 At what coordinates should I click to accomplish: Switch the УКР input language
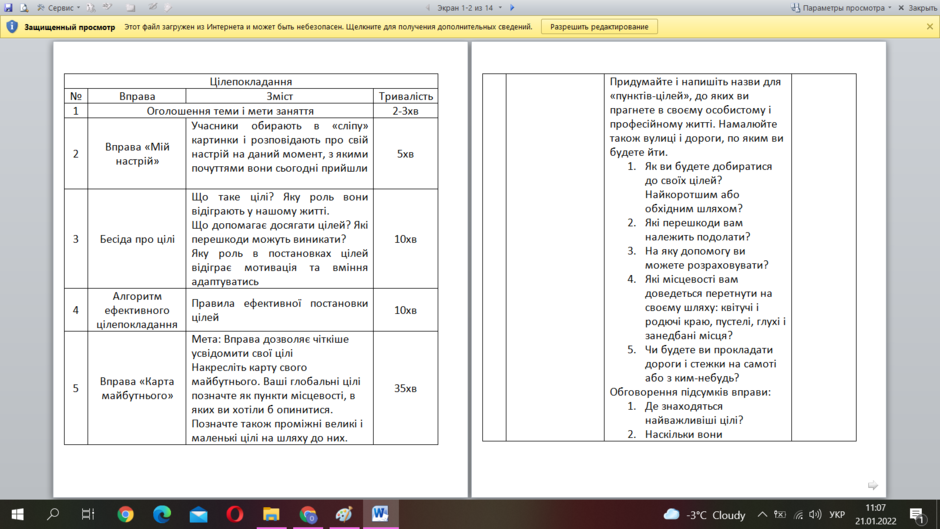pos(837,515)
